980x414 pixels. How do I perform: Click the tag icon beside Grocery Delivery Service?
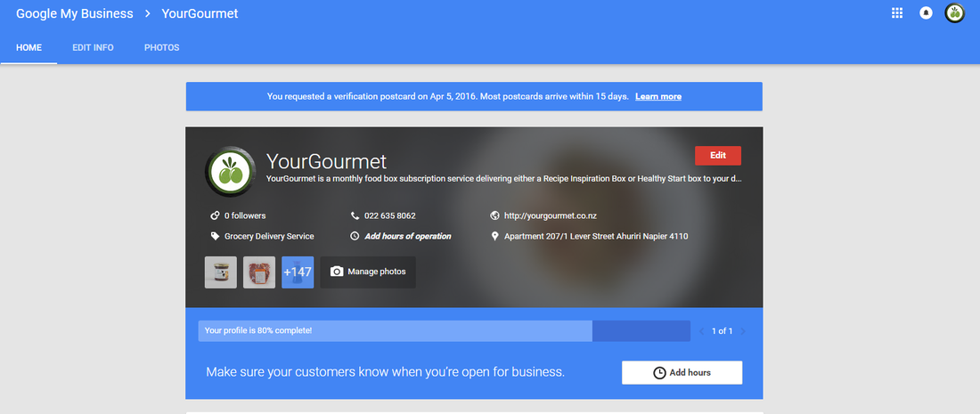(x=215, y=237)
